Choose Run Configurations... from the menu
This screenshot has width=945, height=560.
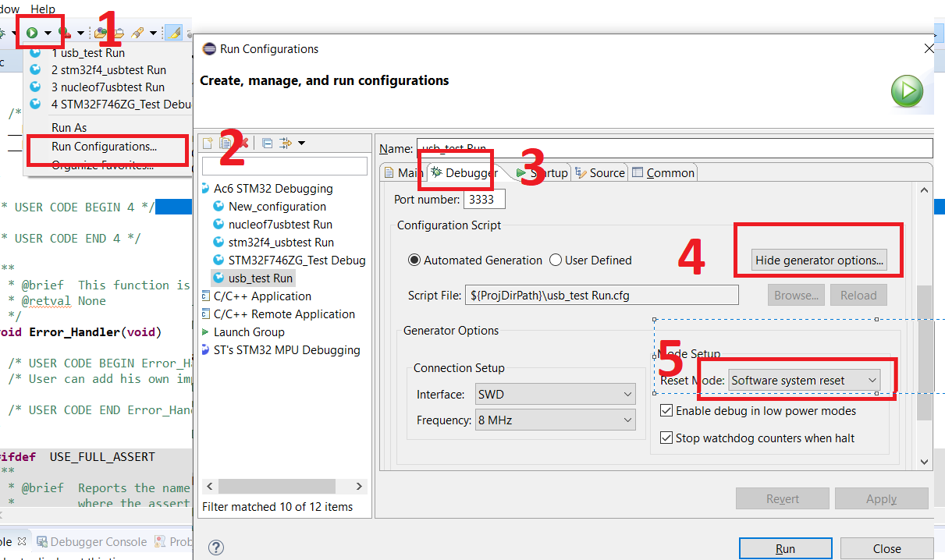tap(104, 147)
